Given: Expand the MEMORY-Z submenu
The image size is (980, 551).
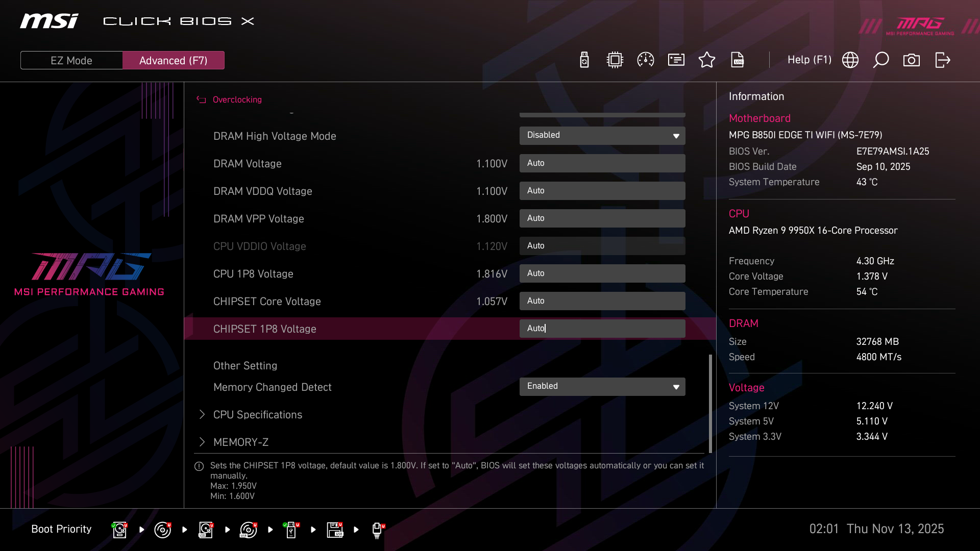Looking at the screenshot, I should (241, 442).
